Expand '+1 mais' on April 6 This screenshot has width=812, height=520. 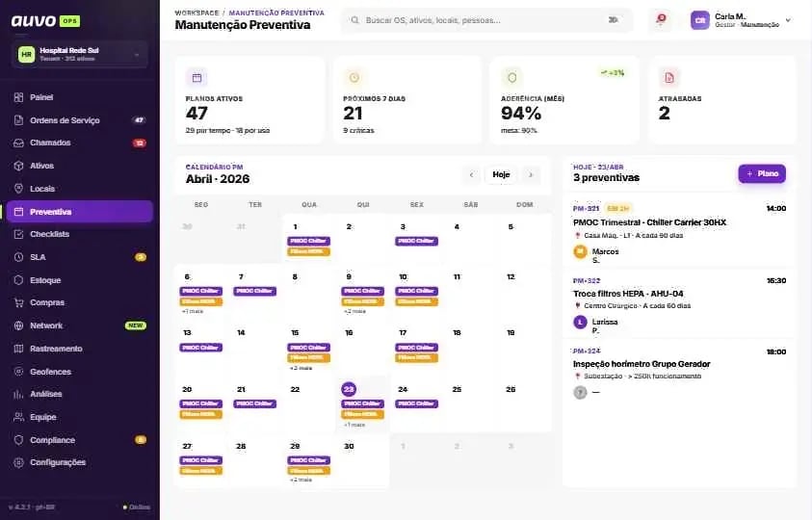pos(192,311)
